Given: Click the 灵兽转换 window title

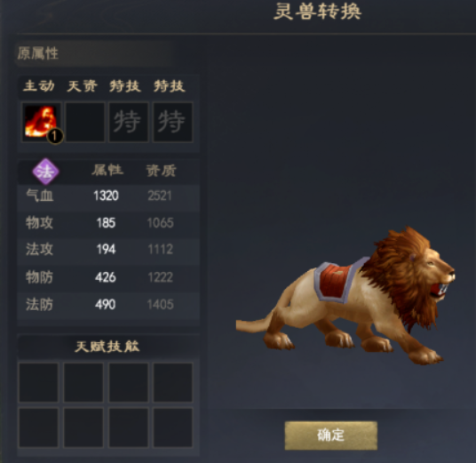Looking at the screenshot, I should click(318, 12).
